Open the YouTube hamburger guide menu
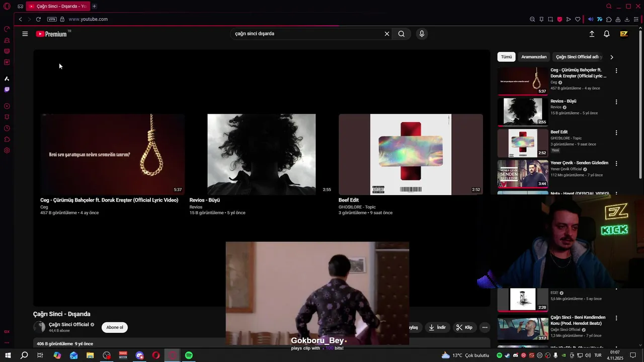Screen dimensions: 644x362 (25, 34)
